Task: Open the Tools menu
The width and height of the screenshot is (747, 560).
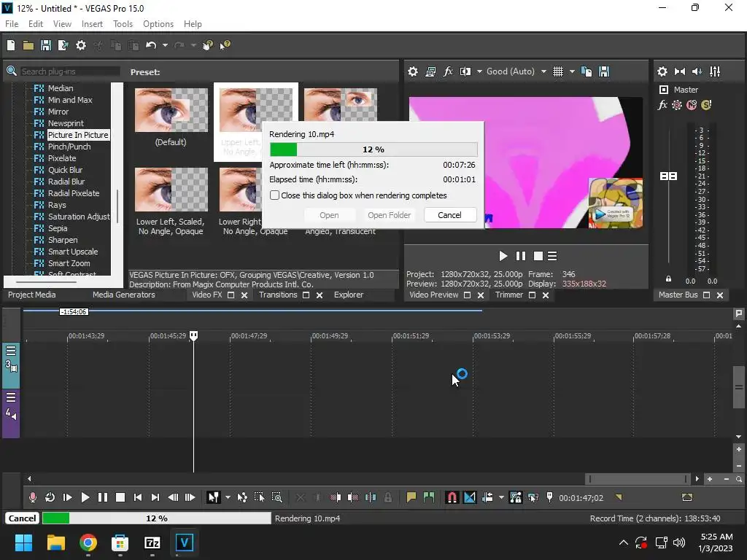Action: pos(123,24)
